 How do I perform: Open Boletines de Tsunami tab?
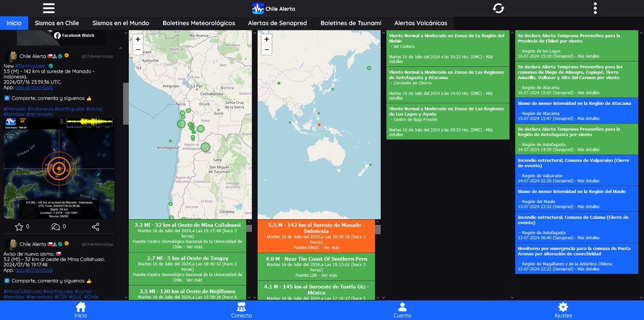point(351,23)
